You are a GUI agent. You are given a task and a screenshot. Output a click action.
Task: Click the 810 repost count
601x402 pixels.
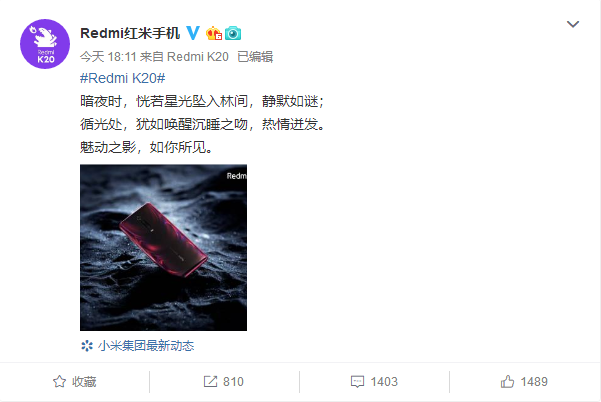[233, 382]
